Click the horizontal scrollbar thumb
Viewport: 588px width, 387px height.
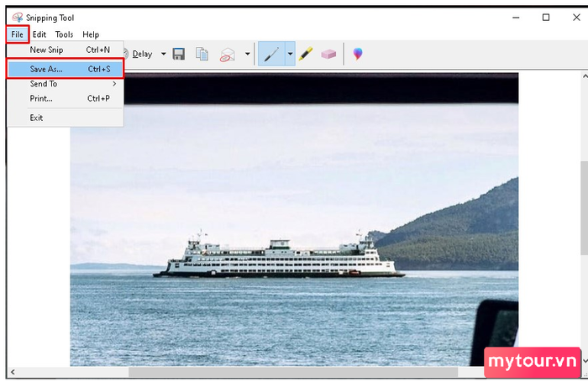pyautogui.click(x=293, y=372)
